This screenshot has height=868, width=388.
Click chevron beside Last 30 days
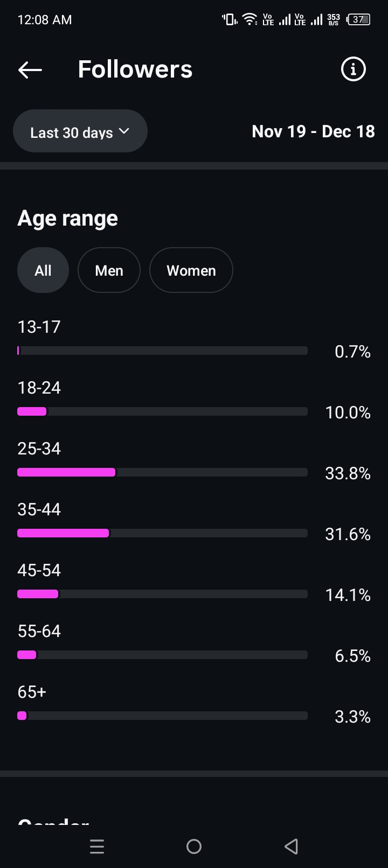point(124,131)
